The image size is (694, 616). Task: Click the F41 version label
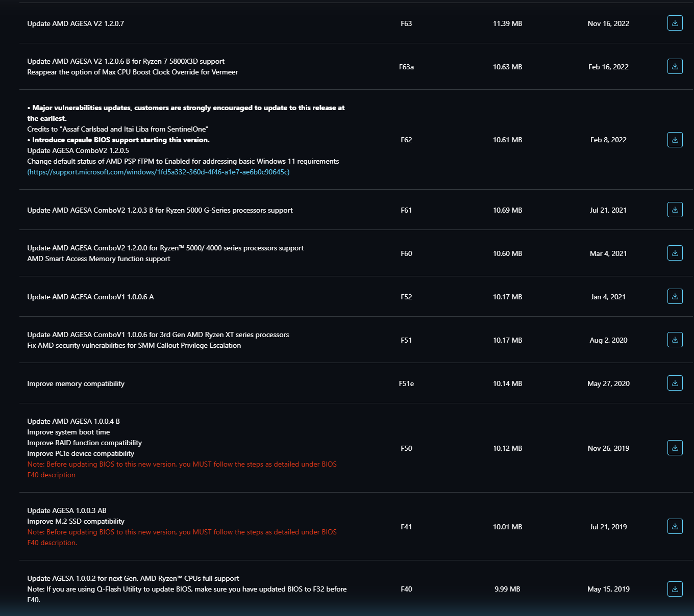point(406,527)
